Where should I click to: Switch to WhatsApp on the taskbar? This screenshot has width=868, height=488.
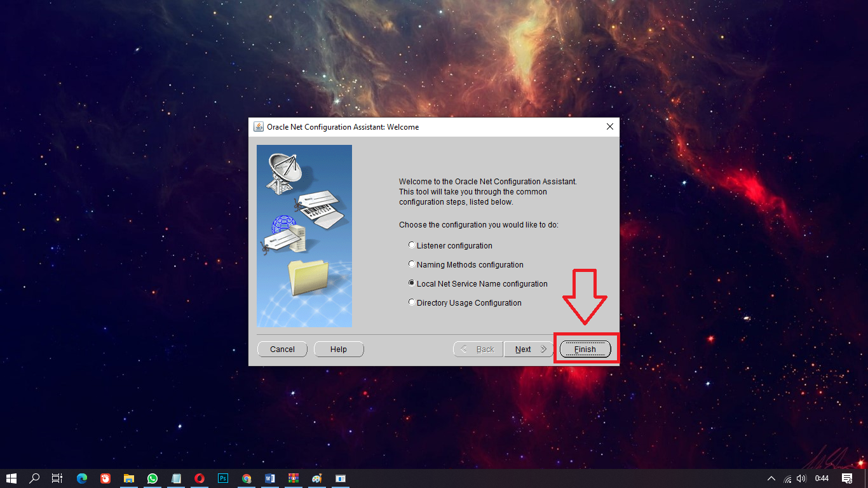point(153,478)
